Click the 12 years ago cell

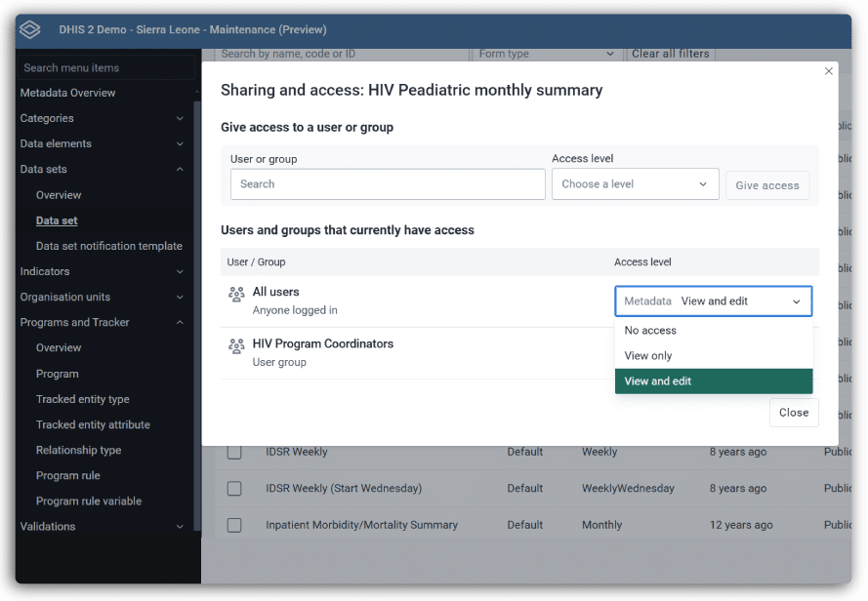click(741, 525)
